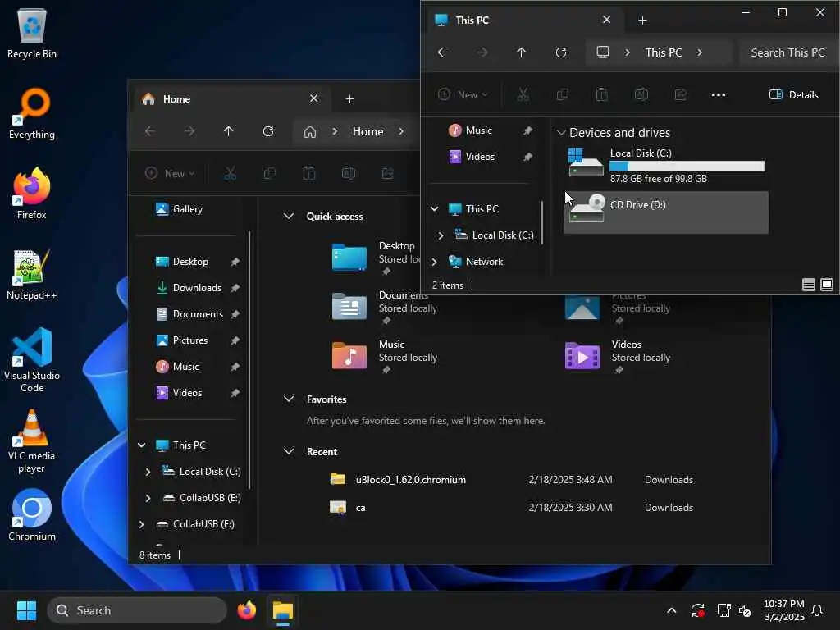Viewport: 840px width, 630px height.
Task: Open the Windows Start menu
Action: pyautogui.click(x=26, y=610)
